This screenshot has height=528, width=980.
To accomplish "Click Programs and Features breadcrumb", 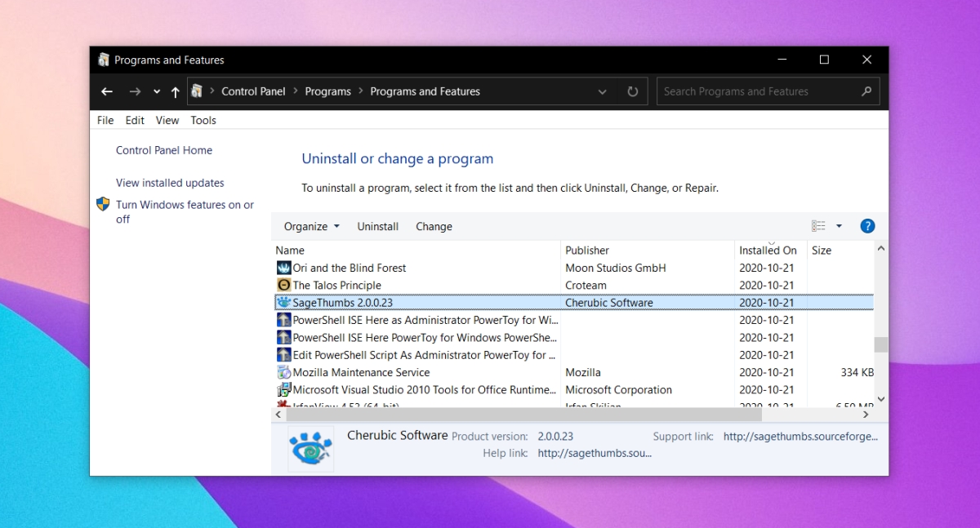I will coord(425,91).
